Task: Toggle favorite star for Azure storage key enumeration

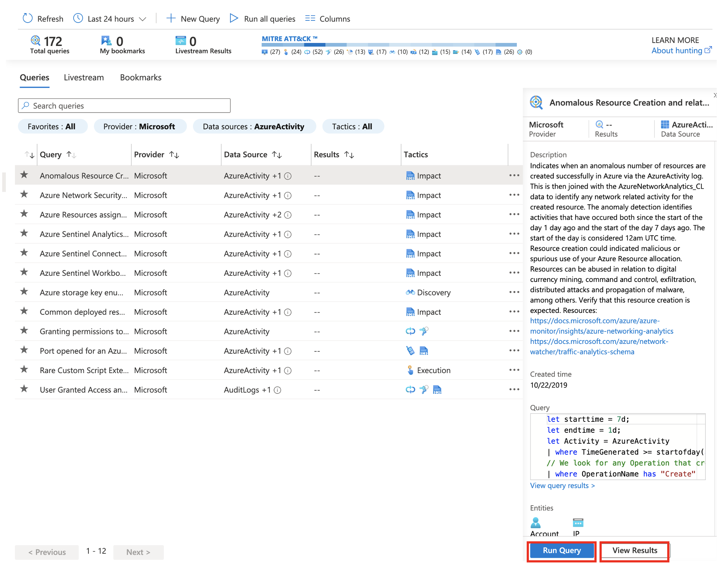Action: 24,292
